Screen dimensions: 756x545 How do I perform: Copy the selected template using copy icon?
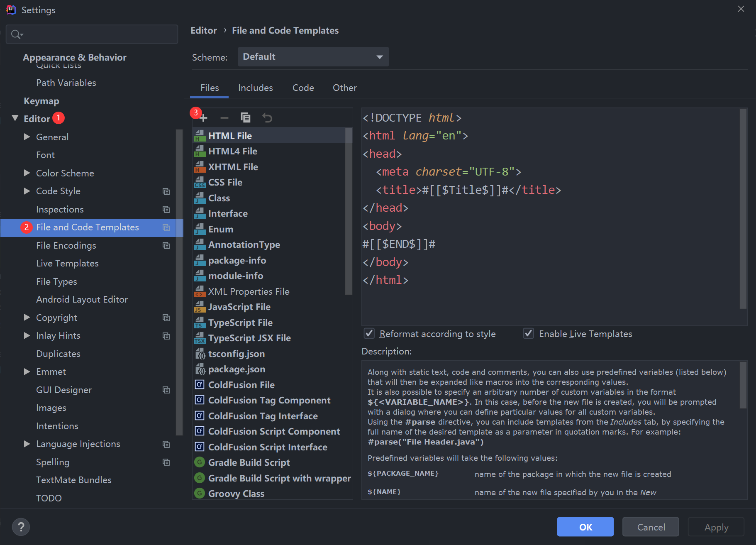(246, 118)
